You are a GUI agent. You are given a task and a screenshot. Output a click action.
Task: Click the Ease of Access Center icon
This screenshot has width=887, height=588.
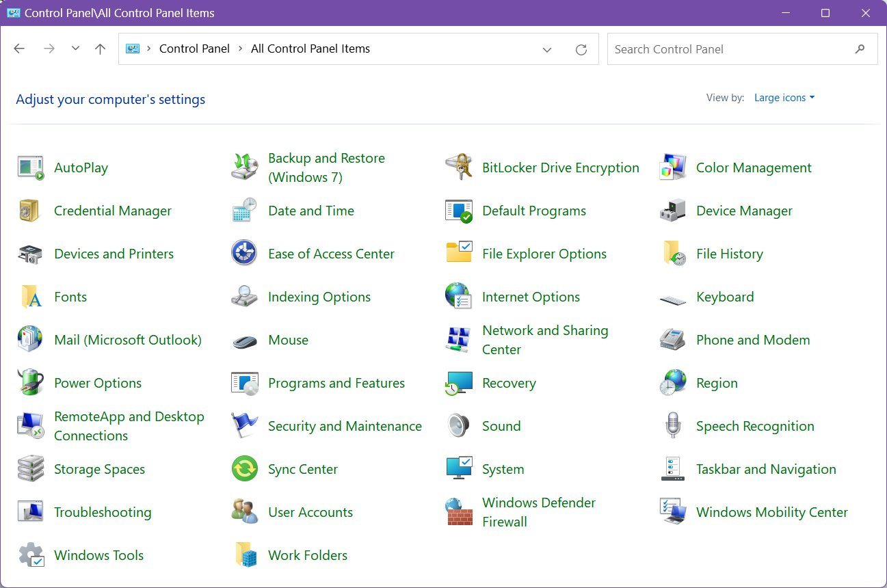245,254
